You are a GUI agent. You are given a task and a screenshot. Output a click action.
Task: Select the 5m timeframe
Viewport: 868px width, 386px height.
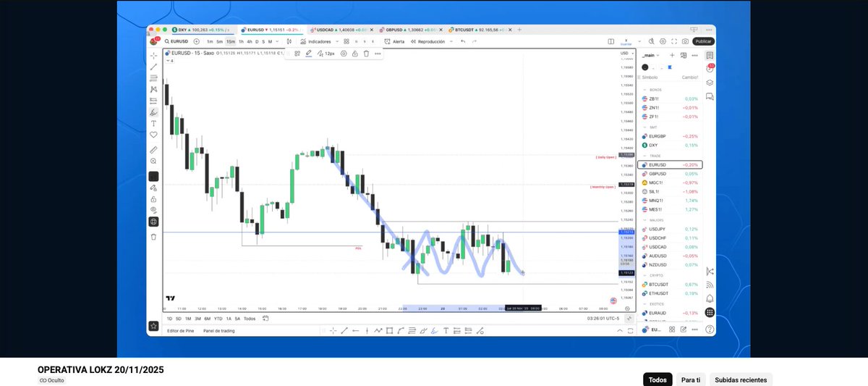tap(220, 41)
